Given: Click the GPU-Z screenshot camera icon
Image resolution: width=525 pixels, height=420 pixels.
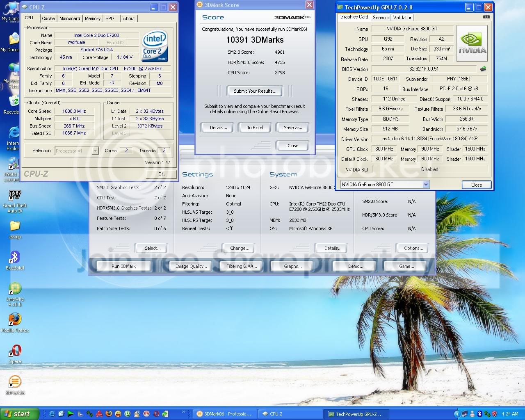Looking at the screenshot, I should pos(486,17).
